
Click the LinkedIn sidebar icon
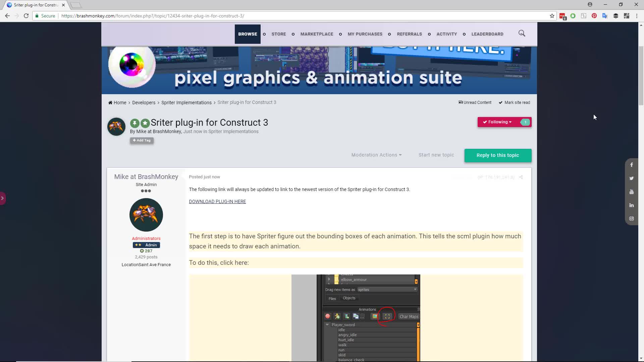[x=631, y=205]
